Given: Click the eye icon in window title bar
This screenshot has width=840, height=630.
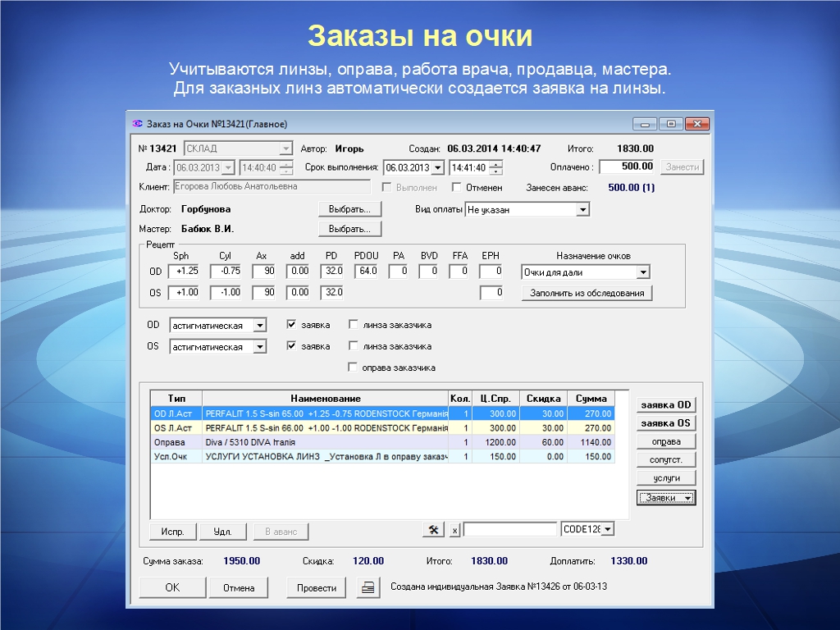Looking at the screenshot, I should 137,124.
